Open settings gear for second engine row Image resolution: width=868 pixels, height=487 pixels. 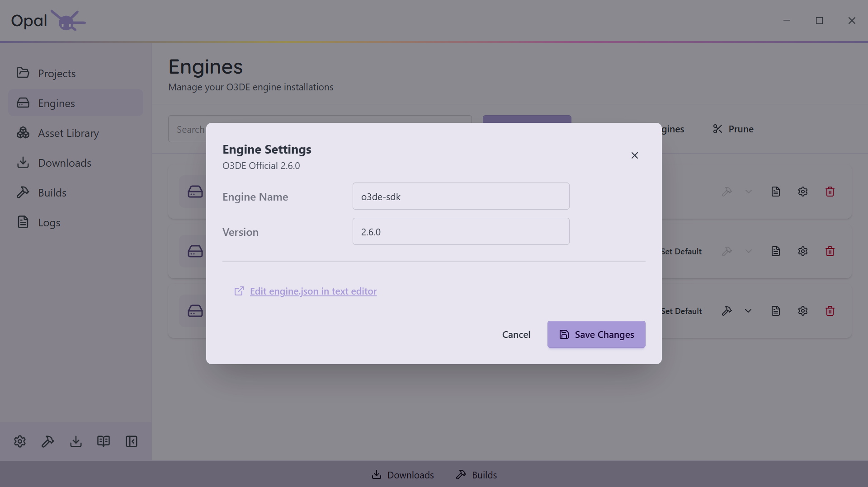[x=803, y=251]
